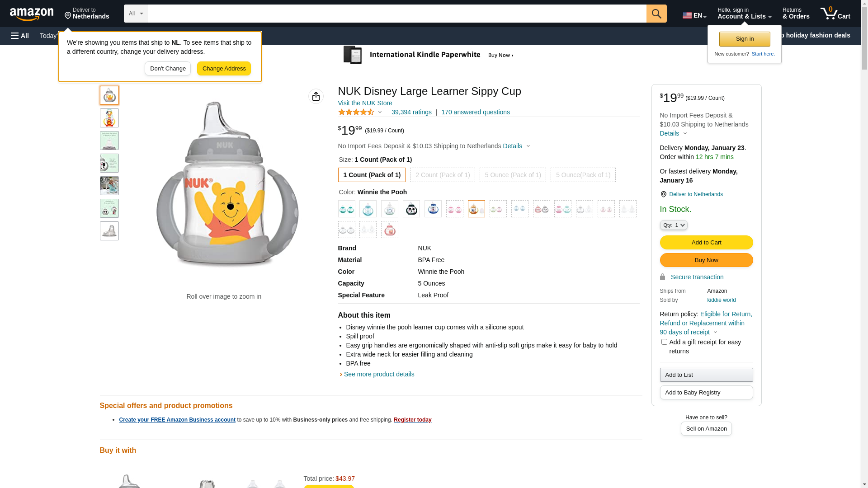The image size is (868, 488).
Task: Open the shopping cart icon
Action: point(835,14)
